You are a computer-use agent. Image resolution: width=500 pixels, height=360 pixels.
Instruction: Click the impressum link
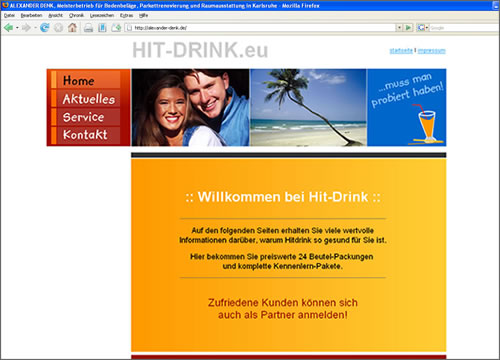coord(432,51)
